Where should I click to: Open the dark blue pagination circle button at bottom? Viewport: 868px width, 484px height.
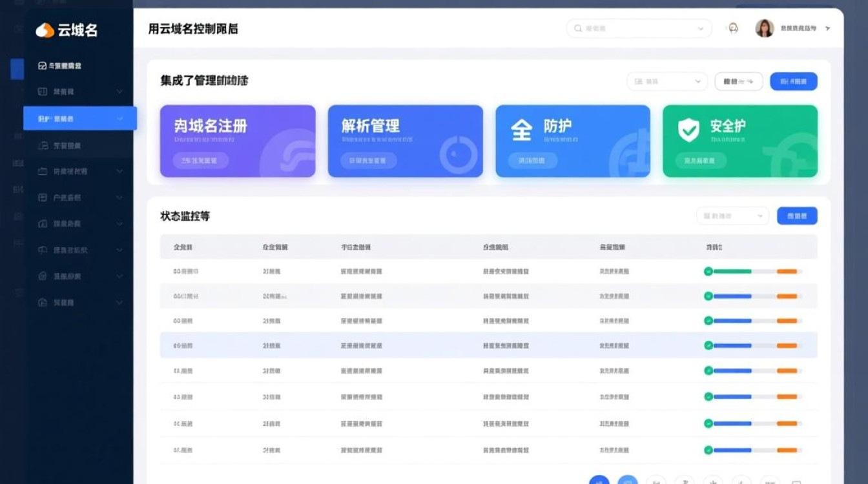(x=599, y=481)
